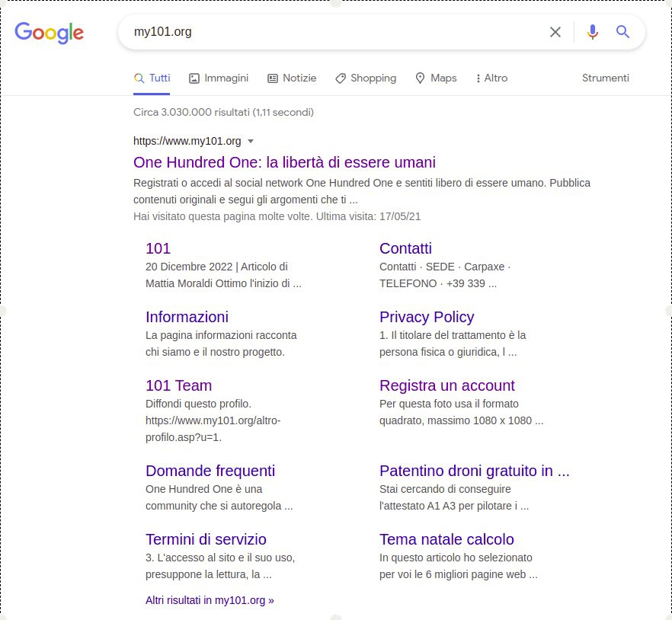Open One Hundred One main result link
This screenshot has width=672, height=620.
pyautogui.click(x=284, y=162)
